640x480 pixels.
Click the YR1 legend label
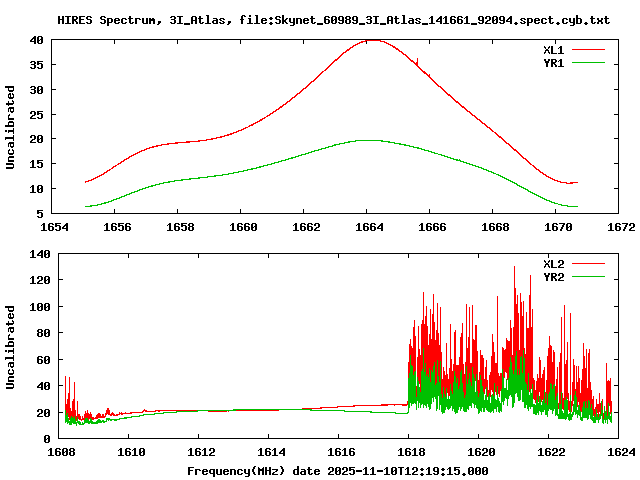tap(554, 62)
